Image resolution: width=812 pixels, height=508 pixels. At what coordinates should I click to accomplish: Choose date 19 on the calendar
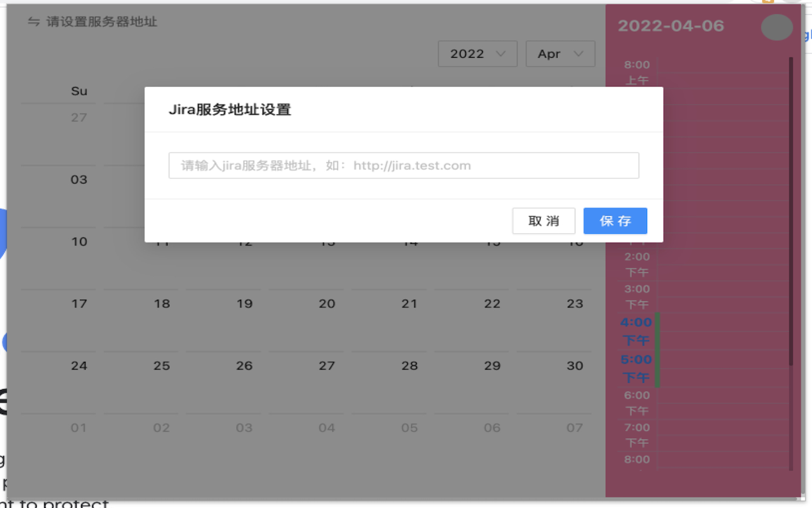tap(244, 304)
